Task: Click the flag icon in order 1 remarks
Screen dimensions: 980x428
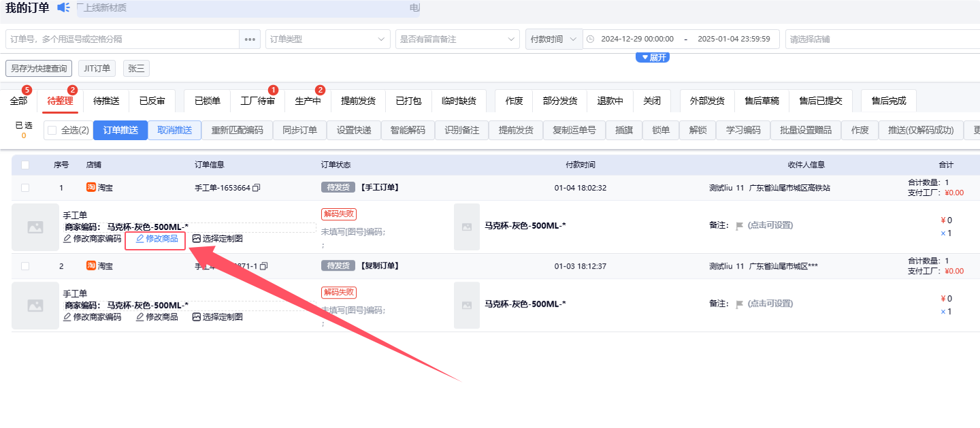Action: (x=739, y=226)
